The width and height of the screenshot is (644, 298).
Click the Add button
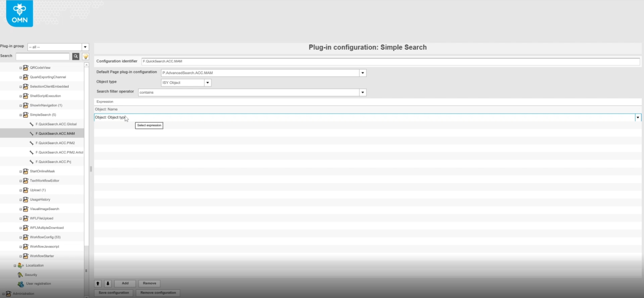(x=125, y=283)
